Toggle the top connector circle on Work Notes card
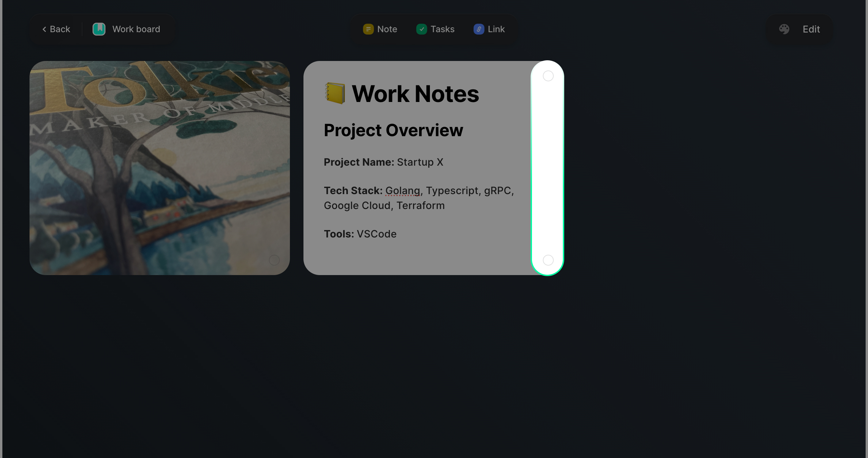The height and width of the screenshot is (458, 868). point(547,75)
